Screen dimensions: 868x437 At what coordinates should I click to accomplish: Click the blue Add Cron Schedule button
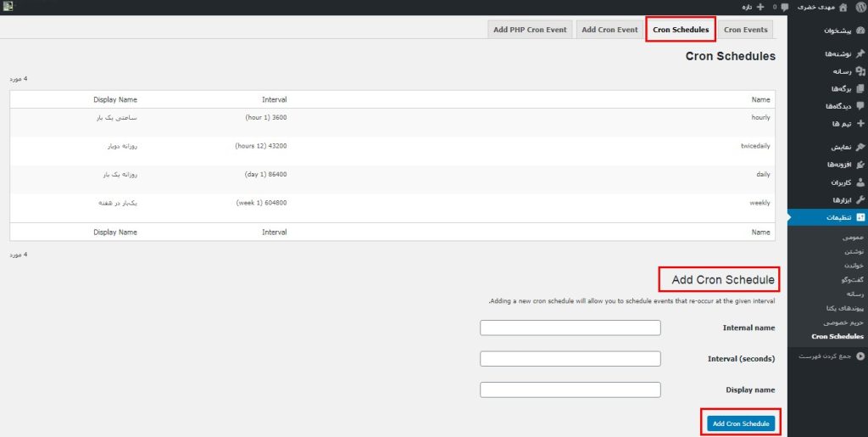[741, 423]
